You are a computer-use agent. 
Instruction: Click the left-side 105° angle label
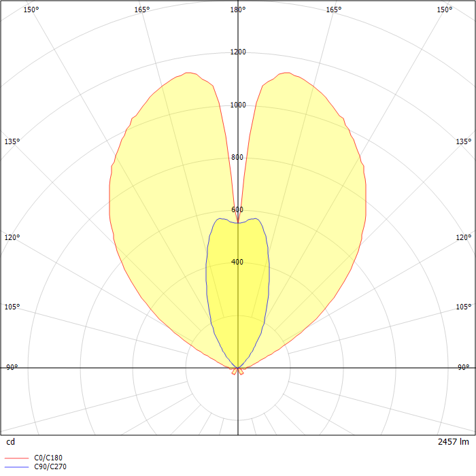(12, 307)
